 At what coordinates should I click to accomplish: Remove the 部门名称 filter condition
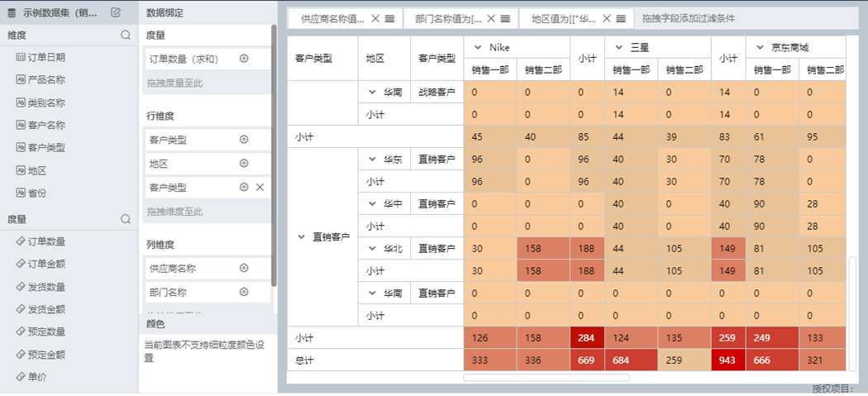[x=491, y=18]
